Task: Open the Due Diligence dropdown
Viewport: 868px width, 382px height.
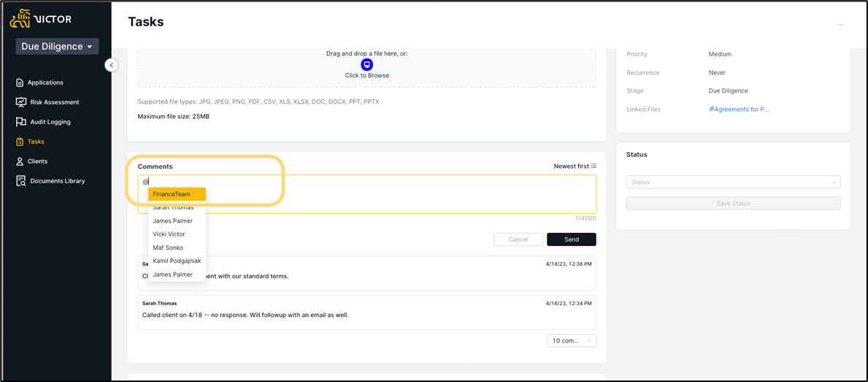Action: click(x=57, y=47)
